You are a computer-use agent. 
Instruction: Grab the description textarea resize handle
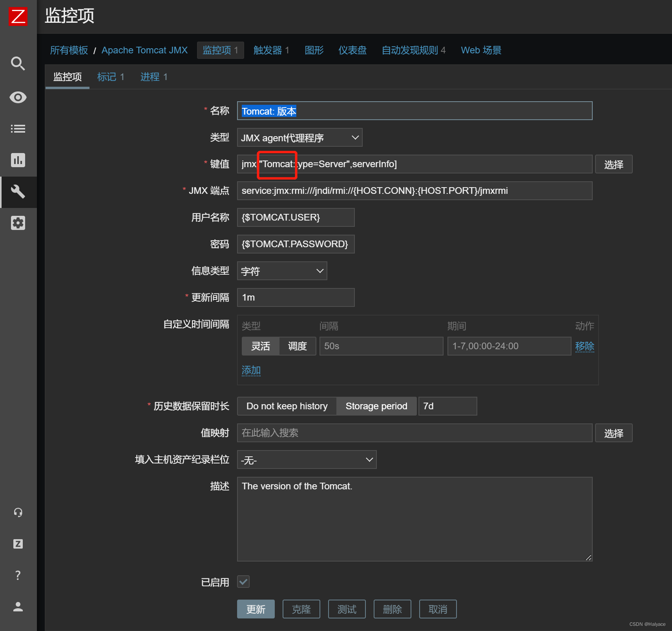(588, 558)
